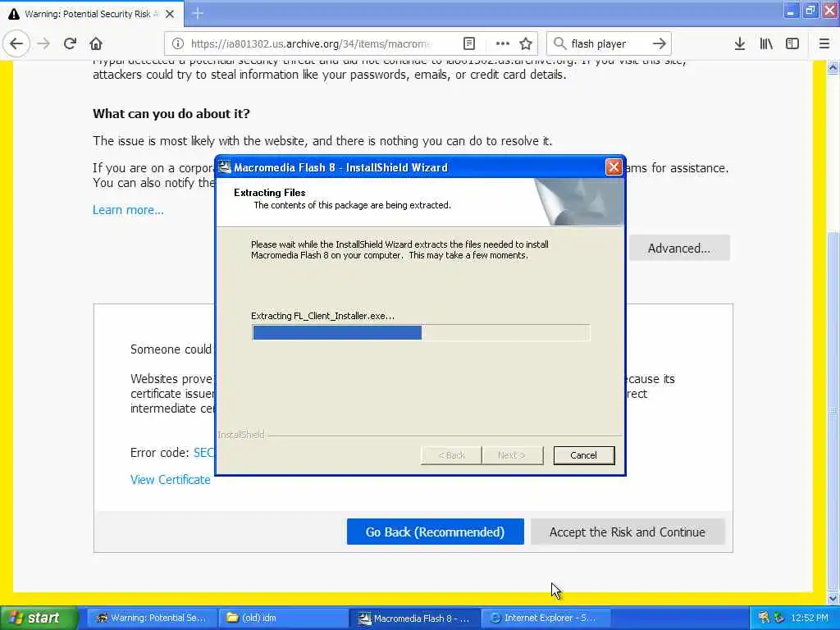Viewport: 840px width, 630px height.
Task: Toggle the Firefox sidebar icon
Action: 792,43
